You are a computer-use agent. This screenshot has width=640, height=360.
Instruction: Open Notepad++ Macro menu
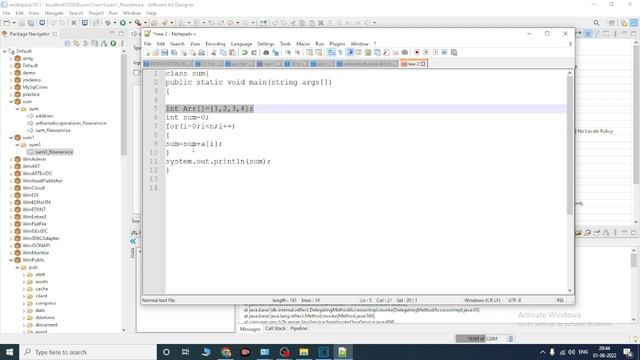pyautogui.click(x=303, y=44)
